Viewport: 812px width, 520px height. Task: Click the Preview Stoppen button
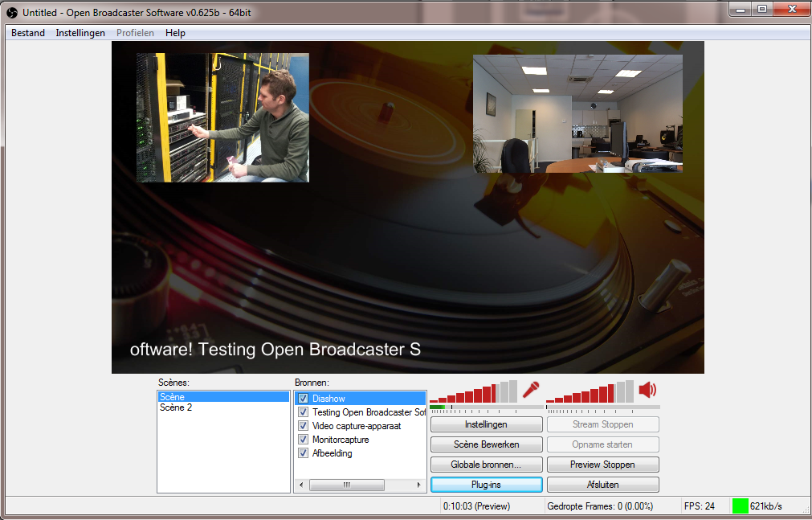click(603, 465)
